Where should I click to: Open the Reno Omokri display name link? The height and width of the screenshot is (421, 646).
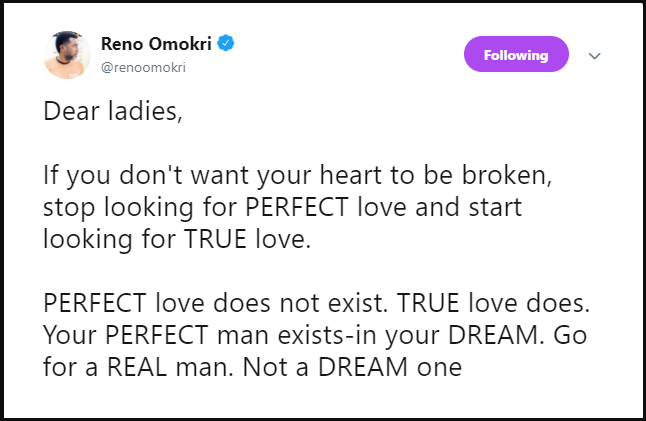coord(156,44)
